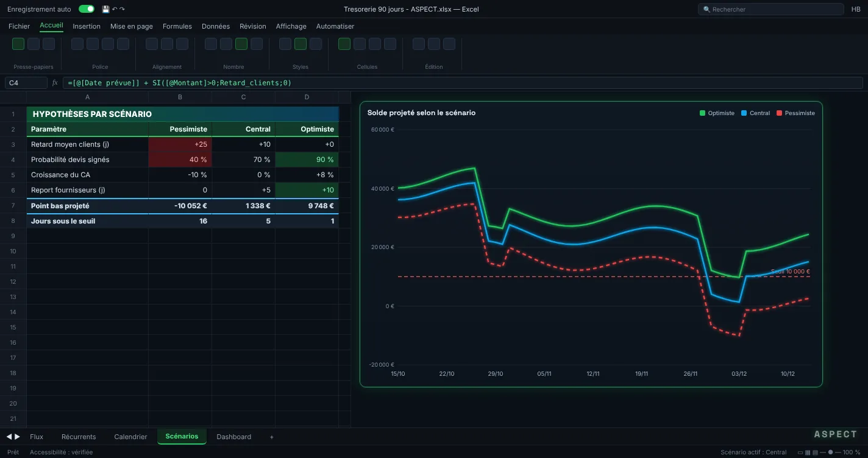
Task: Toggle the Enregistrement auto switch
Action: (x=87, y=9)
